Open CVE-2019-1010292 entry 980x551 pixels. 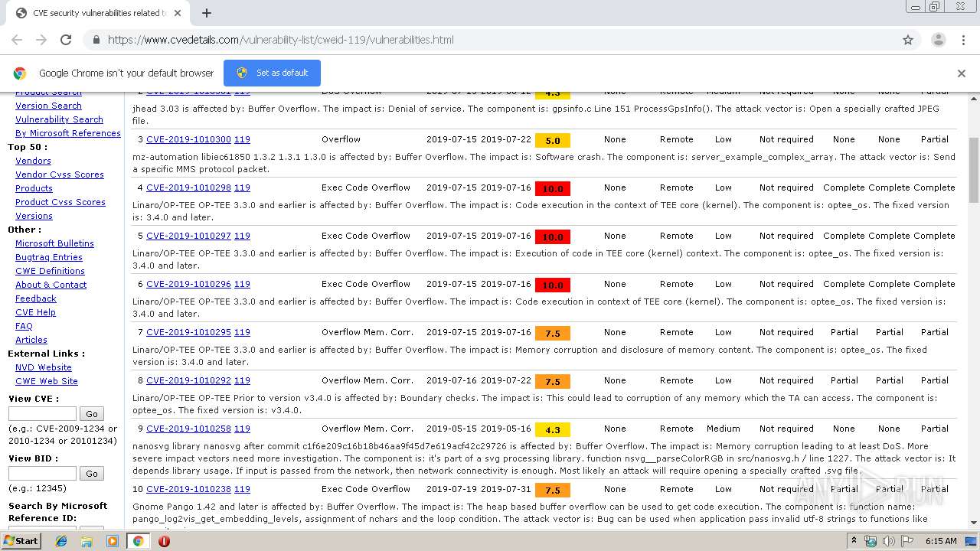188,380
